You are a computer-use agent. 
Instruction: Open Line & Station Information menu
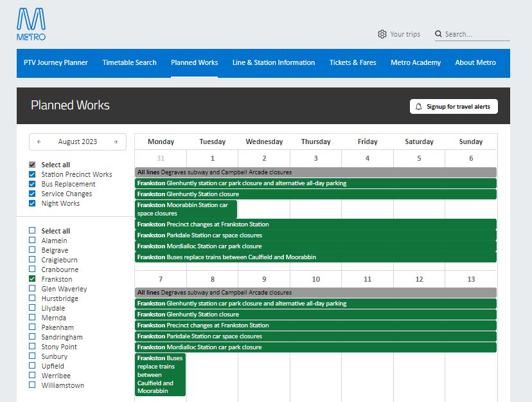point(274,63)
